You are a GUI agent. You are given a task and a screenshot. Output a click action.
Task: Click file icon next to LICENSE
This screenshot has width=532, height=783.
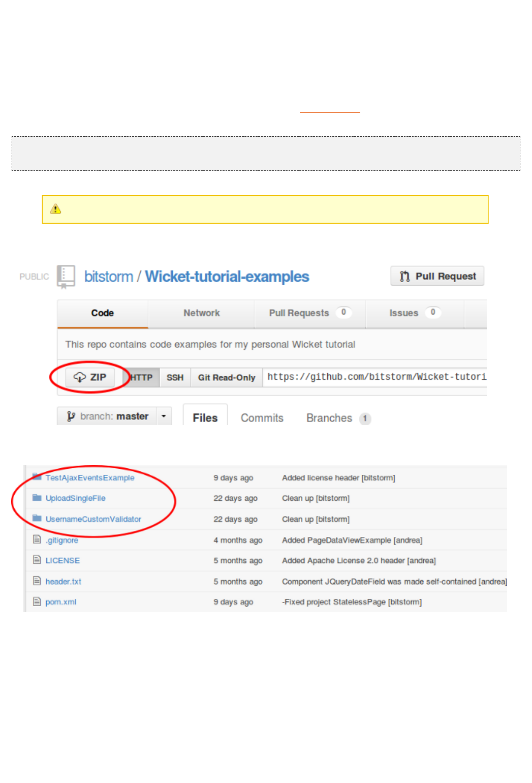coord(37,560)
